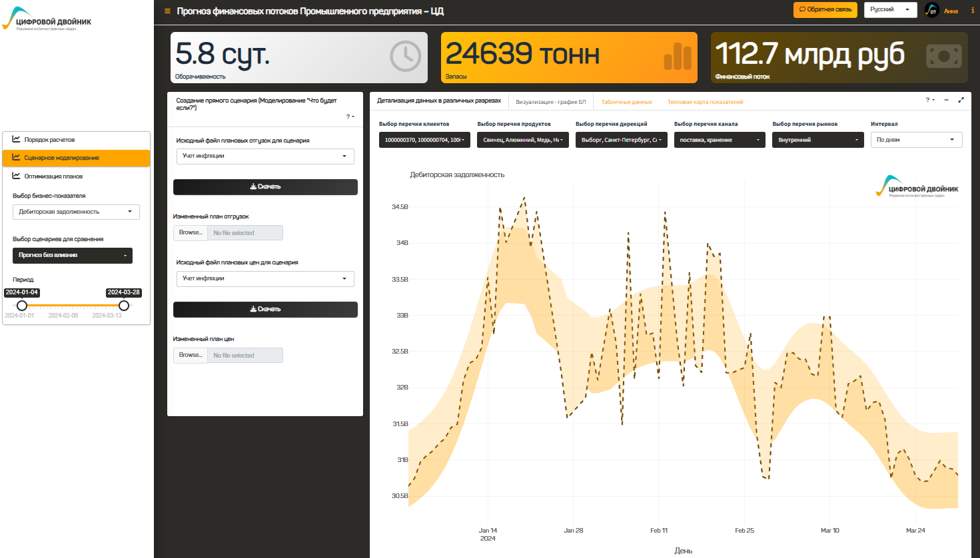
Task: Click the clock icon on Оборачиваемость card
Action: click(405, 57)
